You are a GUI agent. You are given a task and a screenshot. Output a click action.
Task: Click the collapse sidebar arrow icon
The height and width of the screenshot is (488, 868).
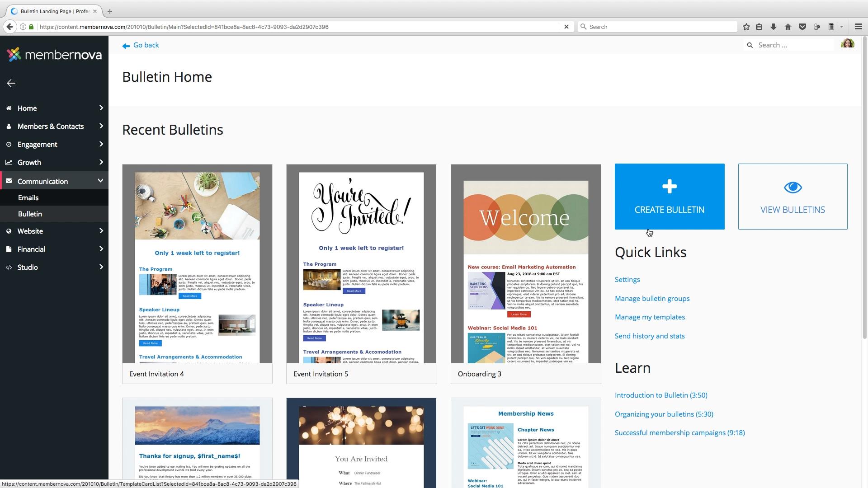[11, 83]
